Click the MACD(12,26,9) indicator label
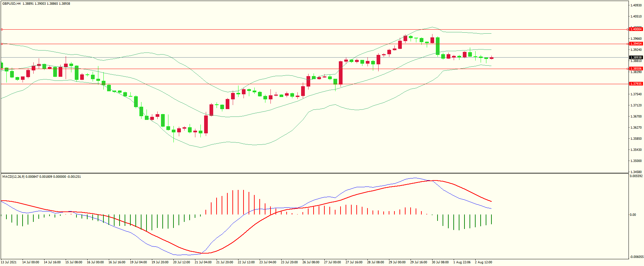The image size is (644, 266). (13, 177)
